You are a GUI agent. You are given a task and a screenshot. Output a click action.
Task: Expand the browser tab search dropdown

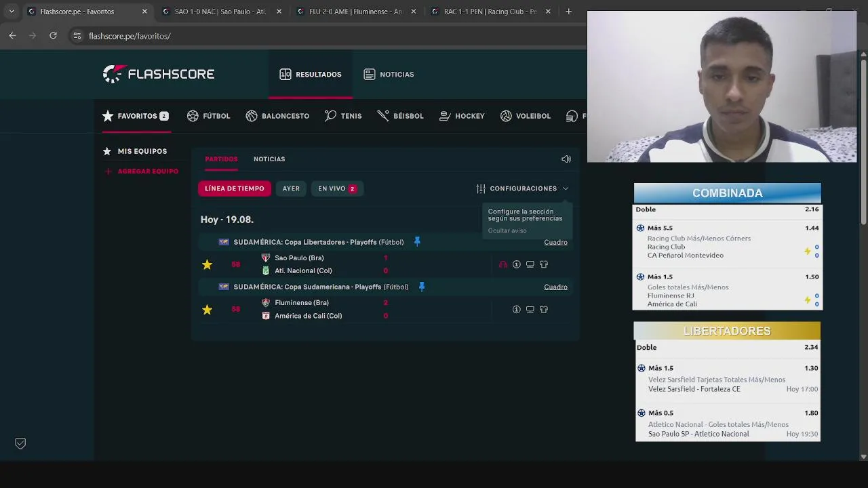(12, 12)
